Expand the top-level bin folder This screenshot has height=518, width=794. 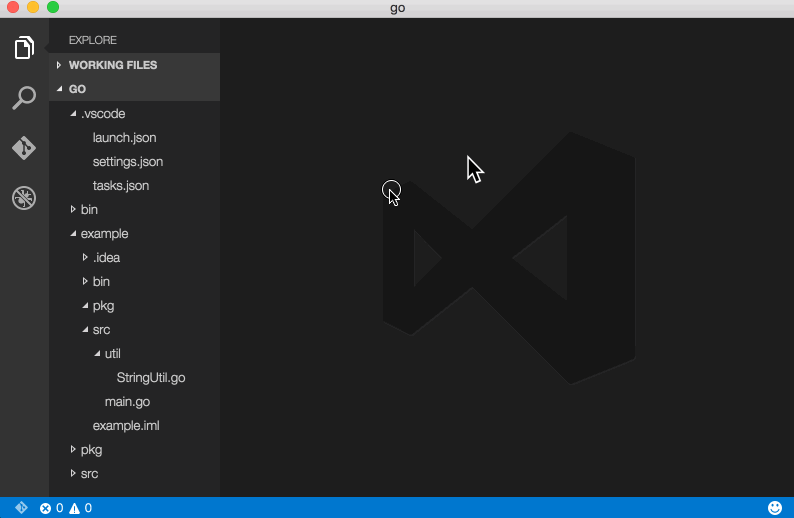(x=73, y=209)
